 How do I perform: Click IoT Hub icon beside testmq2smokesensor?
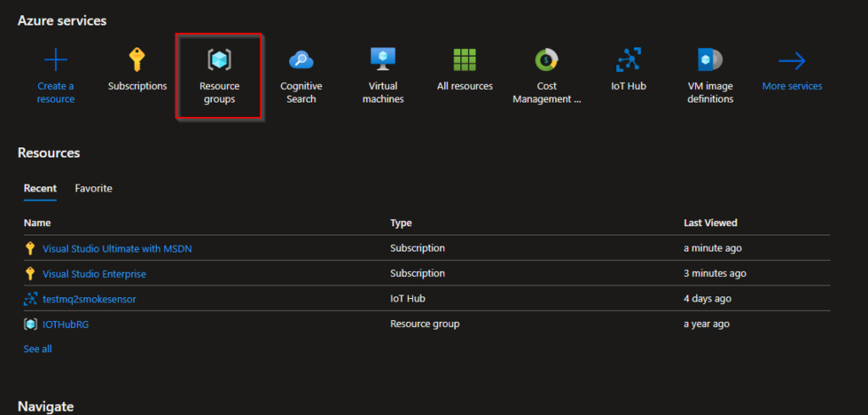point(31,299)
